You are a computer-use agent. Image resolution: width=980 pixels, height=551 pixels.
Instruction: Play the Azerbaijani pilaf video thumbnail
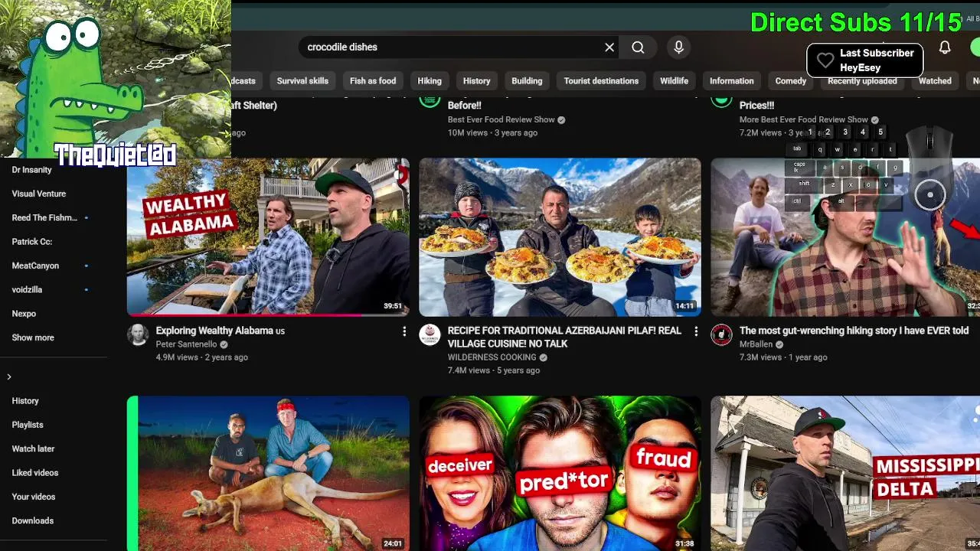pos(560,237)
